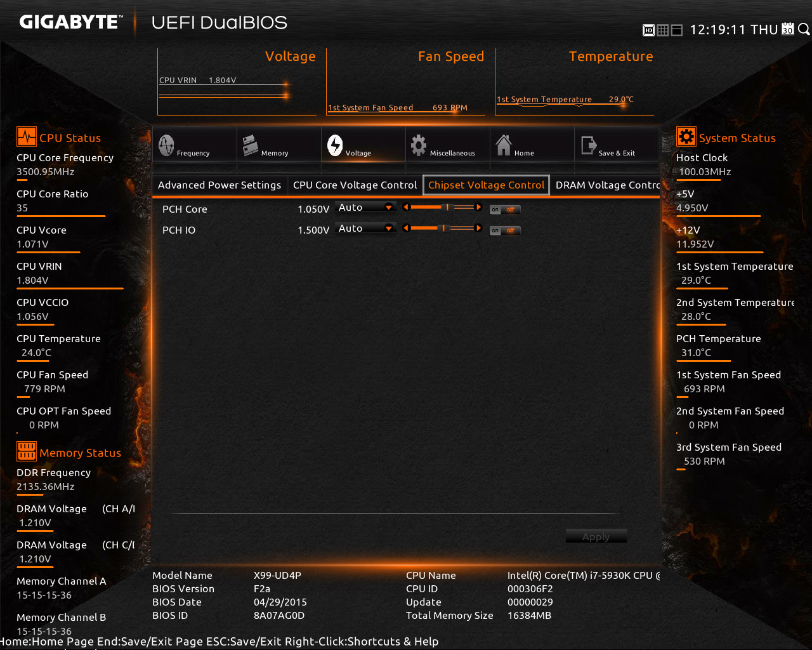Click the 2nd System Fan Speed 0 RPM reading
812x650 pixels.
(x=704, y=425)
